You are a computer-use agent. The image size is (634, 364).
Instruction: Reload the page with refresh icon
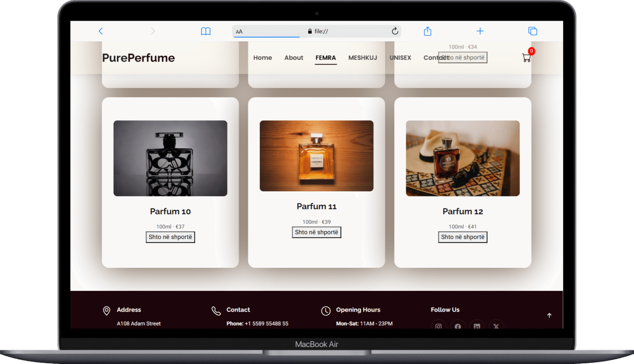[395, 31]
